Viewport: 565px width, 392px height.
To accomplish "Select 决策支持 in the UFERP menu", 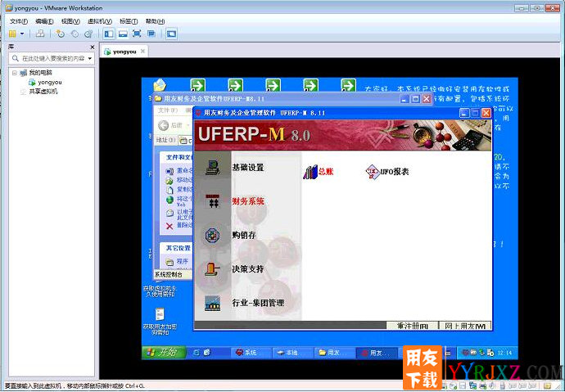I will pos(248,269).
